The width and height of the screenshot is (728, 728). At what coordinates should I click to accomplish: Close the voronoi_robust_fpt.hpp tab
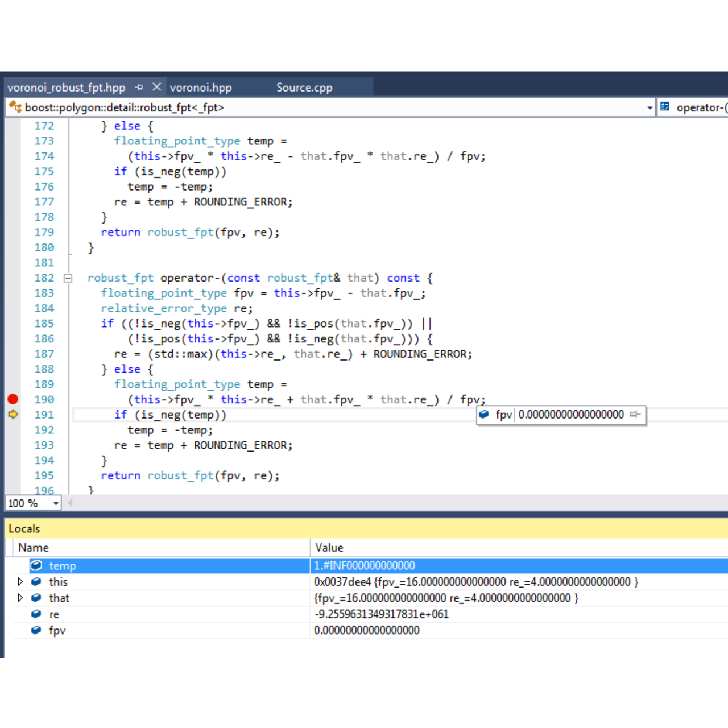[156, 87]
